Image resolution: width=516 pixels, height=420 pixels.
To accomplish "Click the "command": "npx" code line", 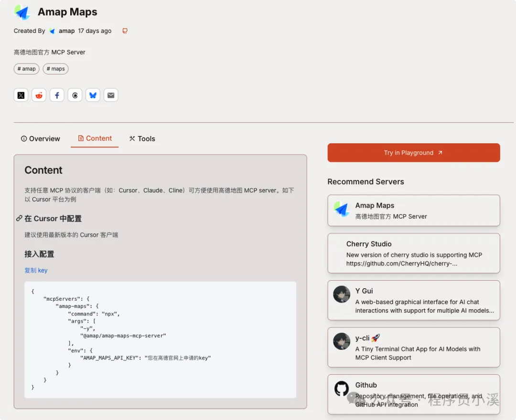I will coord(94,314).
